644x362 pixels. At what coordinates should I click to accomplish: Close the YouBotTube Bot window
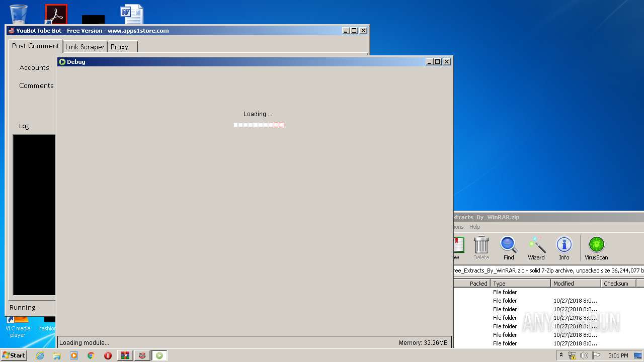click(x=363, y=31)
